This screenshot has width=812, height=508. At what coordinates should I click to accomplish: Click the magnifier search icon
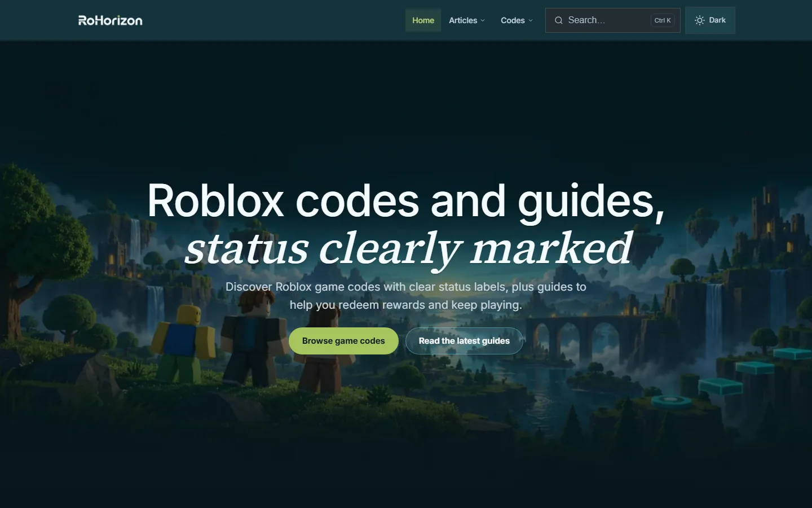click(558, 20)
